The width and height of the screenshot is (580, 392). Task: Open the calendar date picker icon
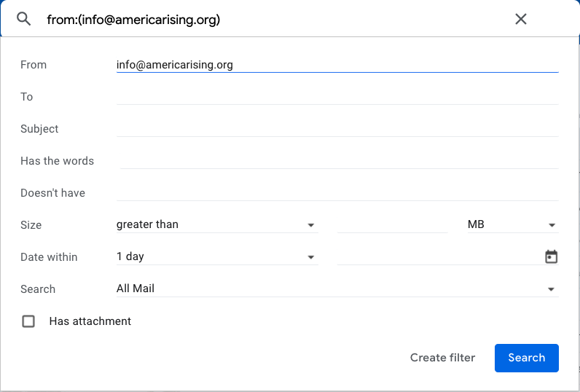point(551,256)
